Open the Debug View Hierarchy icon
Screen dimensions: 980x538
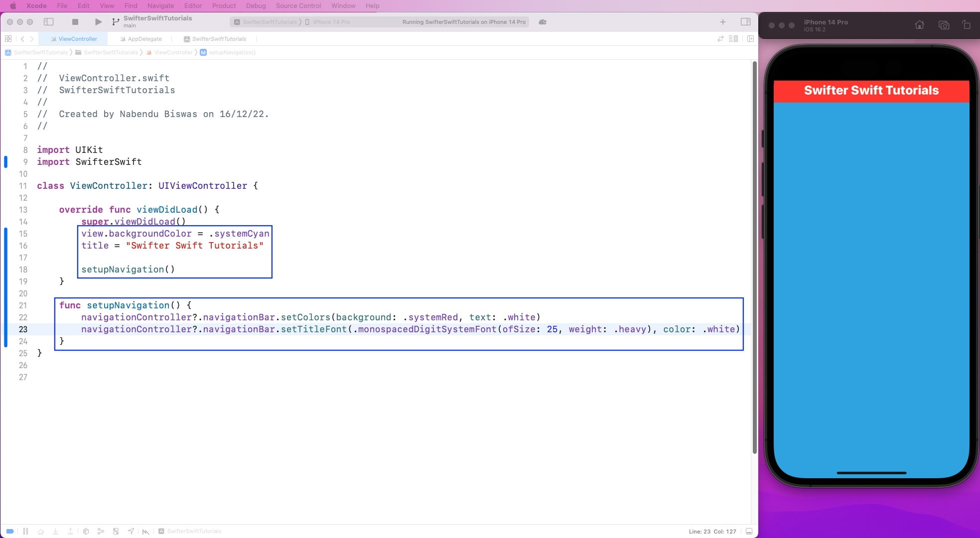(86, 532)
